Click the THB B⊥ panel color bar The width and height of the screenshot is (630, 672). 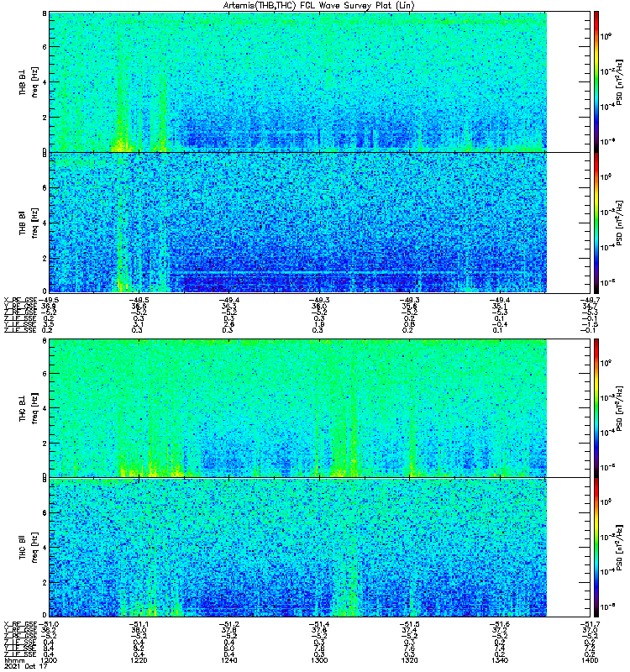[x=596, y=81]
